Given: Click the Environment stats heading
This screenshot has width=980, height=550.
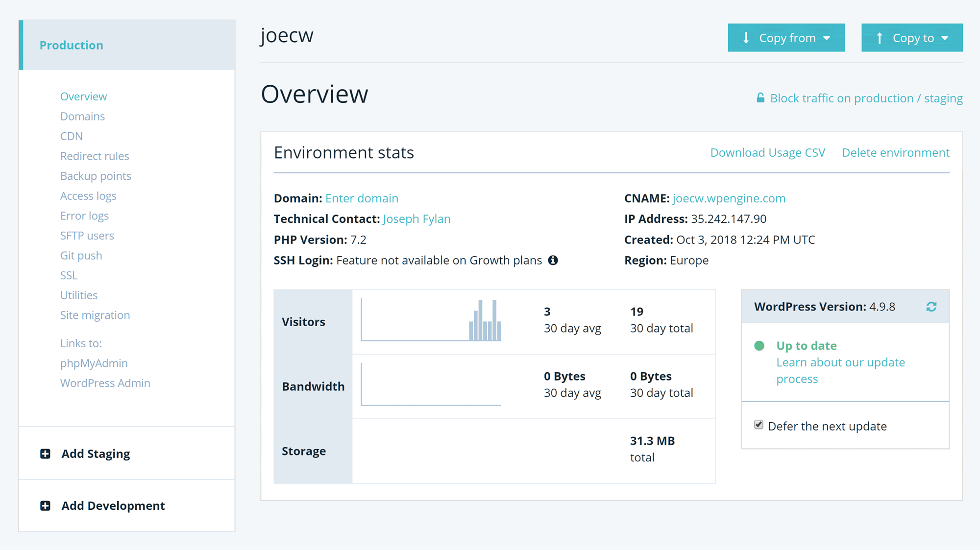Looking at the screenshot, I should [x=344, y=153].
